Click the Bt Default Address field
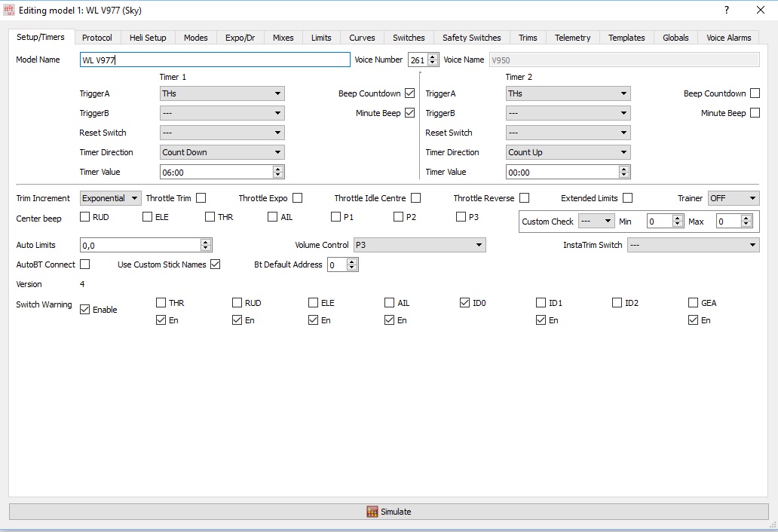The image size is (778, 532). pos(342,264)
